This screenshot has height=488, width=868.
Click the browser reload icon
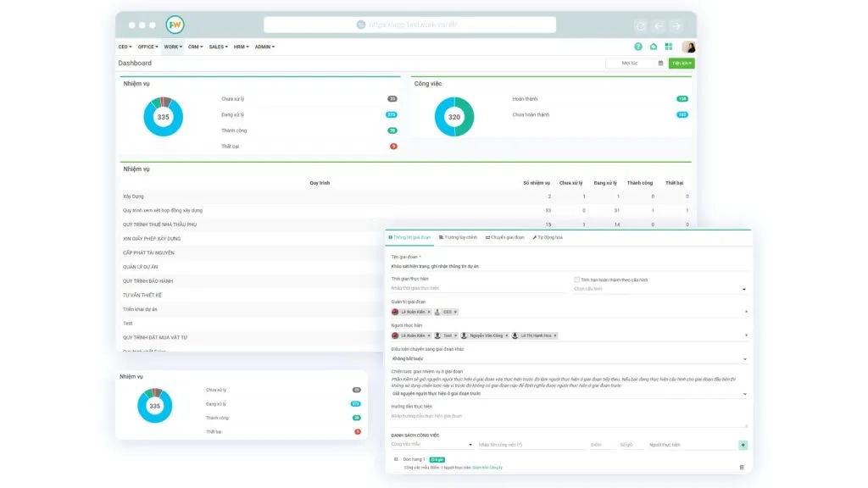click(641, 26)
